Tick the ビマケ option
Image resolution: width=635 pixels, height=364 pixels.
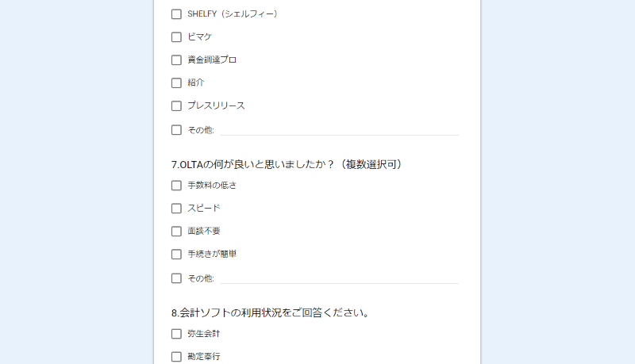coord(176,37)
